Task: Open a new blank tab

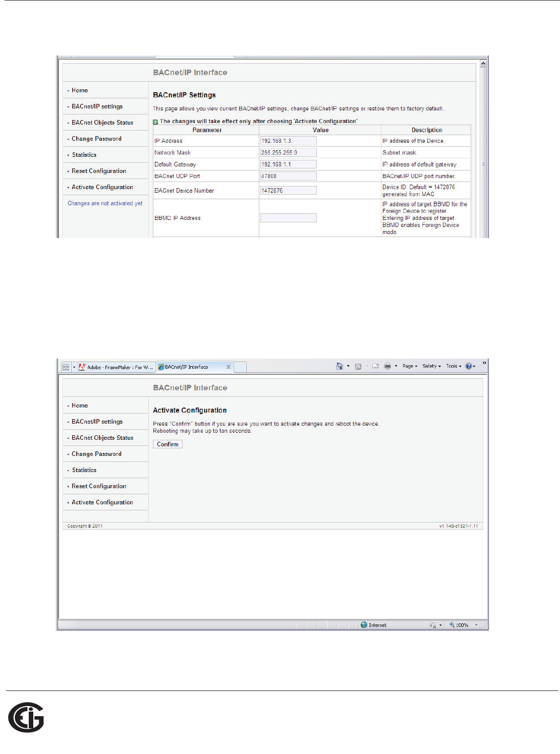Action: pyautogui.click(x=241, y=367)
